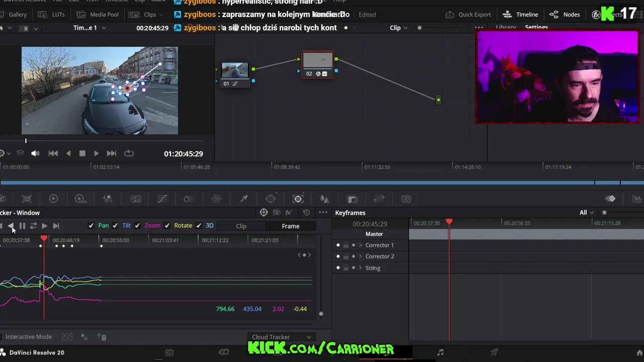Toggle the Tilt tracking checkbox
This screenshot has height=362, width=644.
(115, 226)
